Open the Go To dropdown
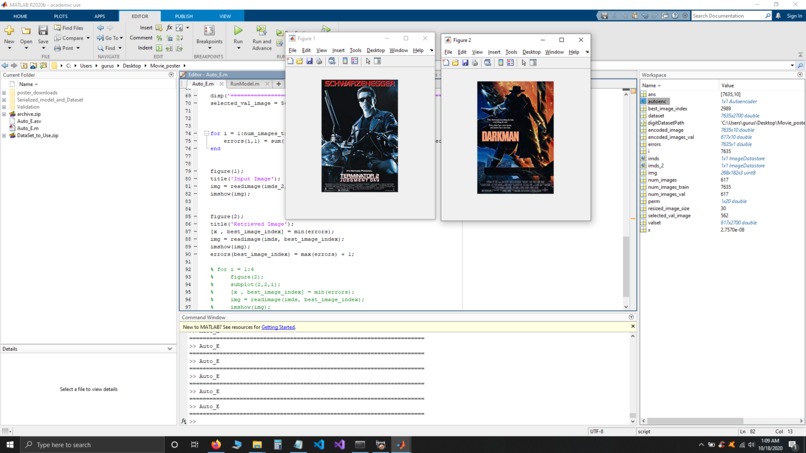This screenshot has width=806, height=453. point(109,38)
